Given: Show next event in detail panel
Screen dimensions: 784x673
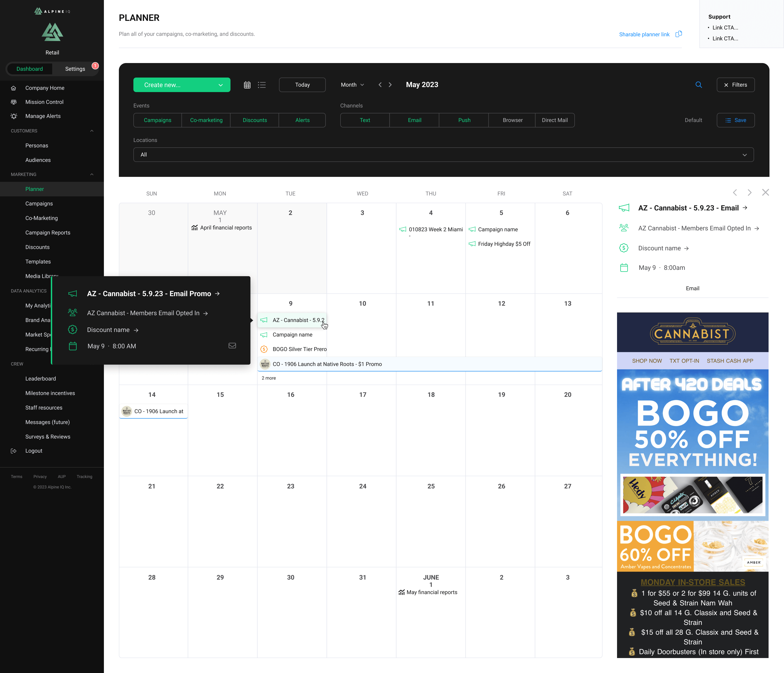Looking at the screenshot, I should click(x=750, y=193).
